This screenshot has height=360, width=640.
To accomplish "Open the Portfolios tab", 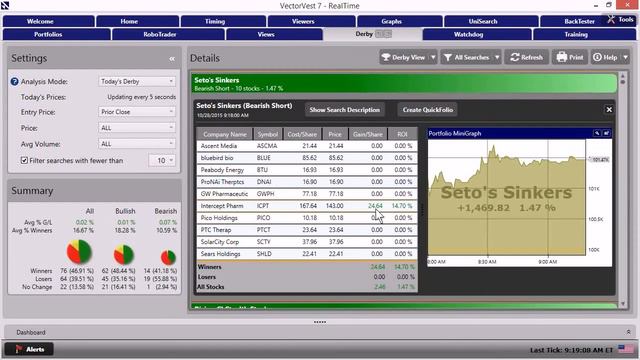I will click(56, 34).
